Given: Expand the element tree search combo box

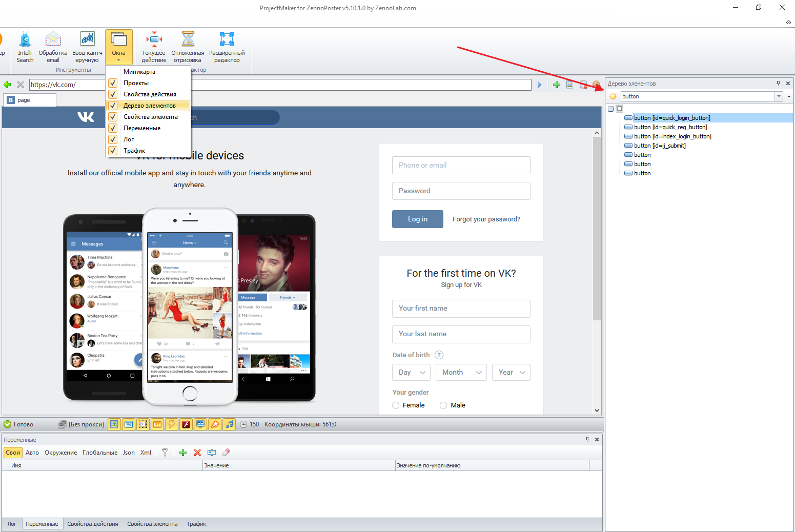Looking at the screenshot, I should click(779, 96).
